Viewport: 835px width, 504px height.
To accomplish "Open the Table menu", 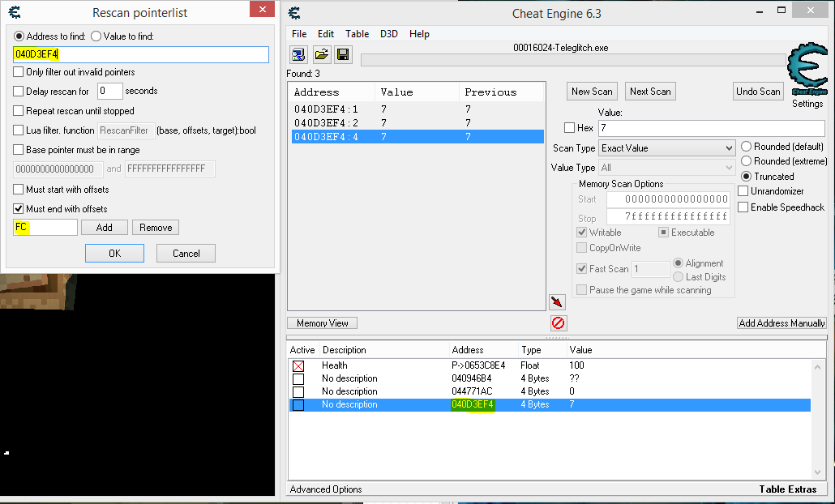I will (x=357, y=34).
